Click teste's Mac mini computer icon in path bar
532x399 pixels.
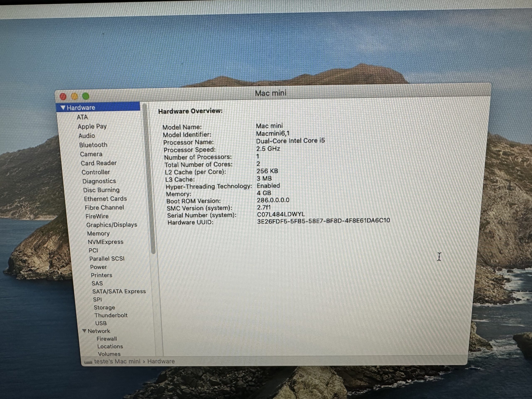click(x=88, y=362)
